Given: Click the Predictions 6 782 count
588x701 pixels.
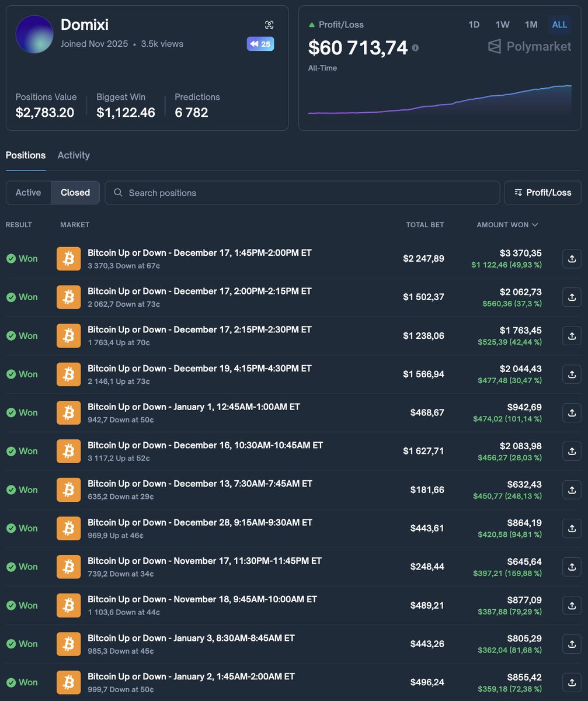Looking at the screenshot, I should 192,113.
